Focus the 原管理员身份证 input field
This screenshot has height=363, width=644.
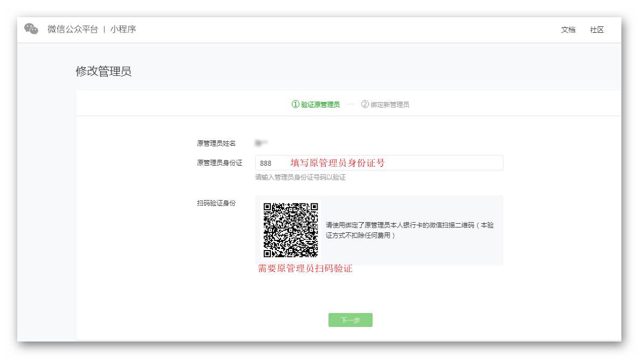pyautogui.click(x=379, y=163)
